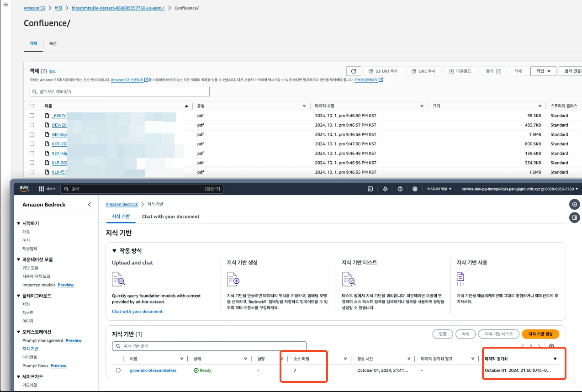The width and height of the screenshot is (582, 392).
Task: Open 기반 모델 in sidebar
Action: (30, 268)
